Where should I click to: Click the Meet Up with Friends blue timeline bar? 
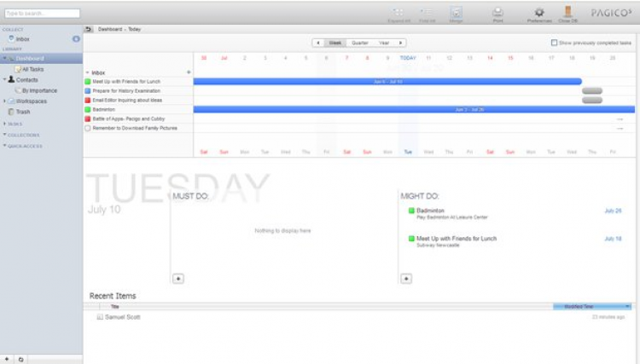pyautogui.click(x=387, y=82)
